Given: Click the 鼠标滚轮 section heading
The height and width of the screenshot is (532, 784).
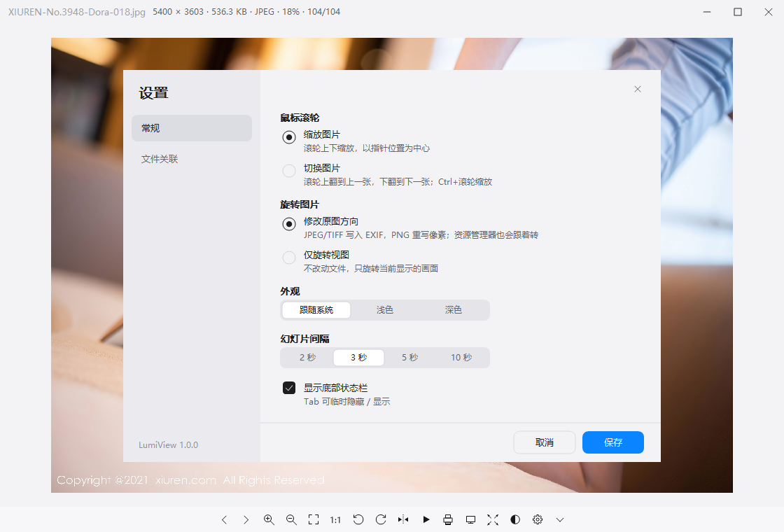Looking at the screenshot, I should [300, 118].
